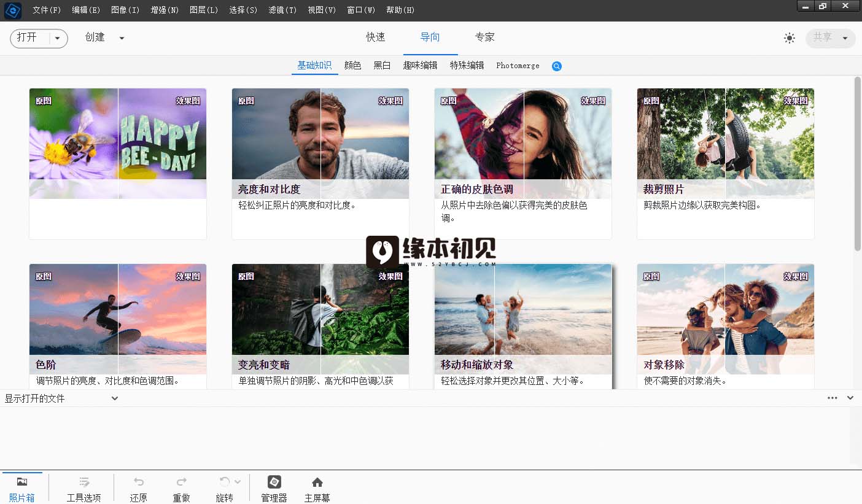Switch to the 导向 mode tab
862x504 pixels.
tap(430, 37)
